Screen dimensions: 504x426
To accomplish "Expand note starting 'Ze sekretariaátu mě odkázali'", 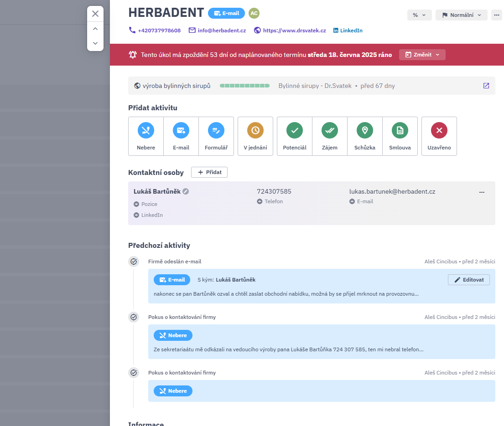I will click(x=288, y=349).
